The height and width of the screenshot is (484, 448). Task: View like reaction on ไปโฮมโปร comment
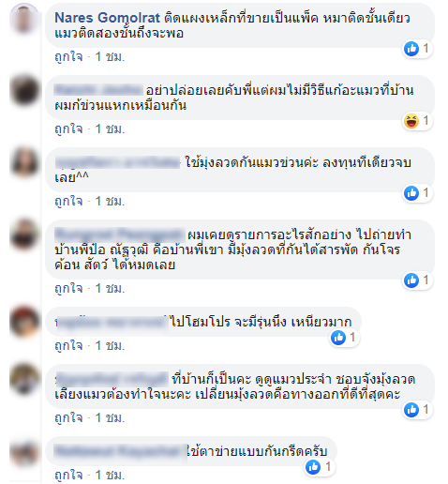point(344,338)
